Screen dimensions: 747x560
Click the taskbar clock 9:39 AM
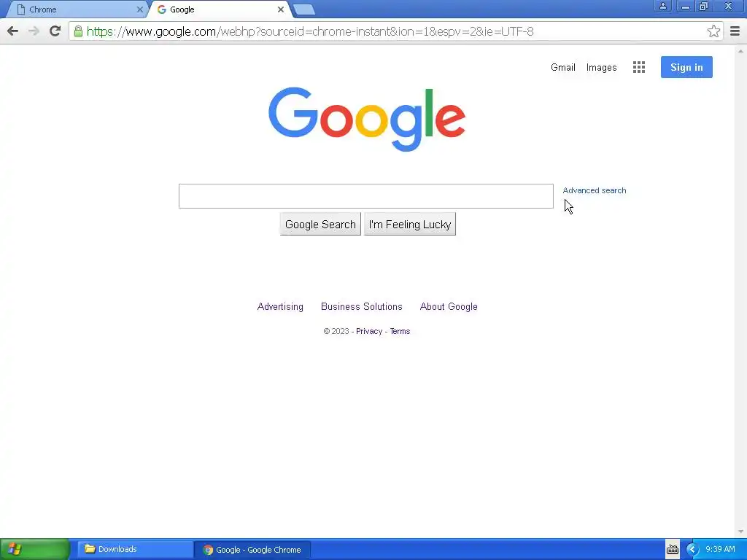[x=720, y=550]
